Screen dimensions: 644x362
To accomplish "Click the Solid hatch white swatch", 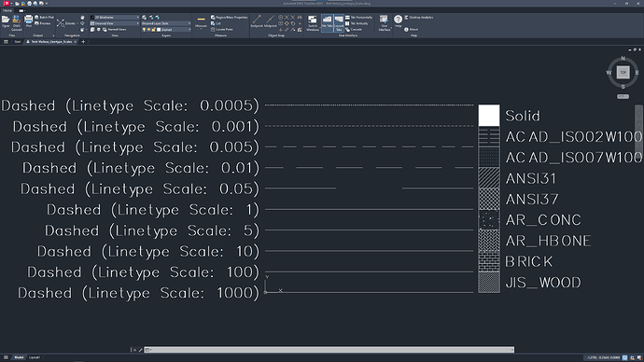I will (x=489, y=116).
